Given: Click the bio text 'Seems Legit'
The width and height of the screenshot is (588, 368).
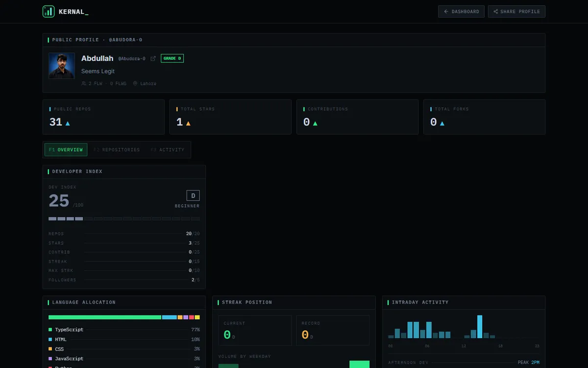Looking at the screenshot, I should pos(98,71).
